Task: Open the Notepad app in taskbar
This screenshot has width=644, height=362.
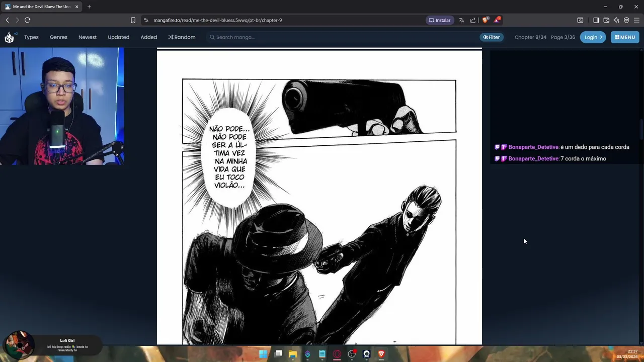Action: click(x=322, y=354)
